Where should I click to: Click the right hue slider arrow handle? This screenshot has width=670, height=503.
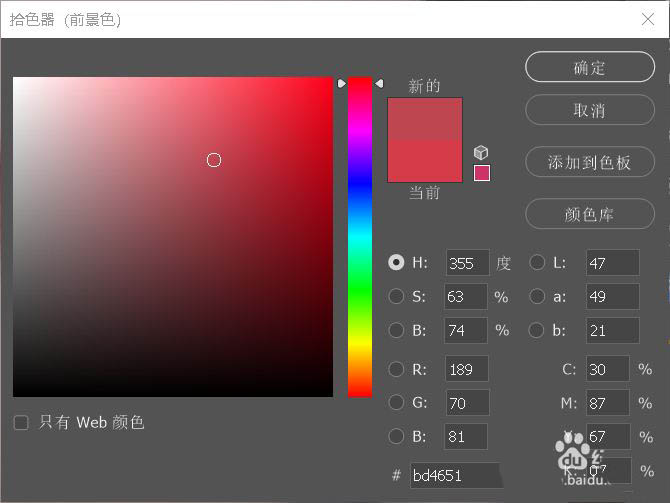pyautogui.click(x=379, y=83)
